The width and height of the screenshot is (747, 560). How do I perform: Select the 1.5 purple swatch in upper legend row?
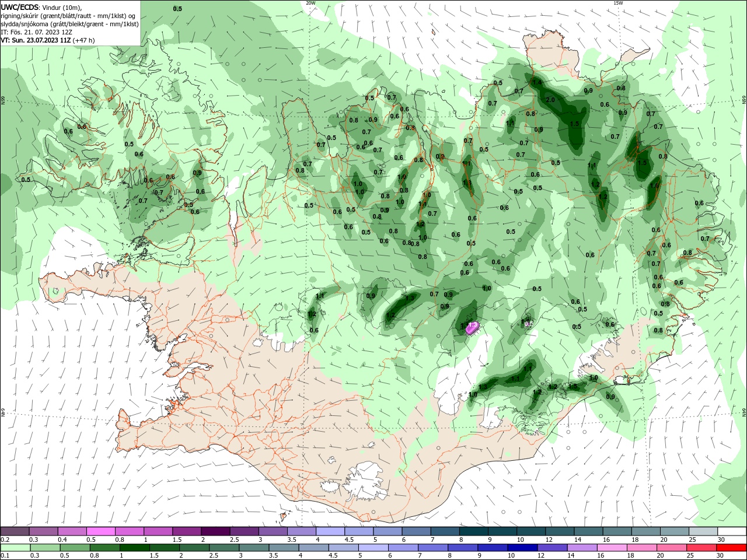[187, 531]
